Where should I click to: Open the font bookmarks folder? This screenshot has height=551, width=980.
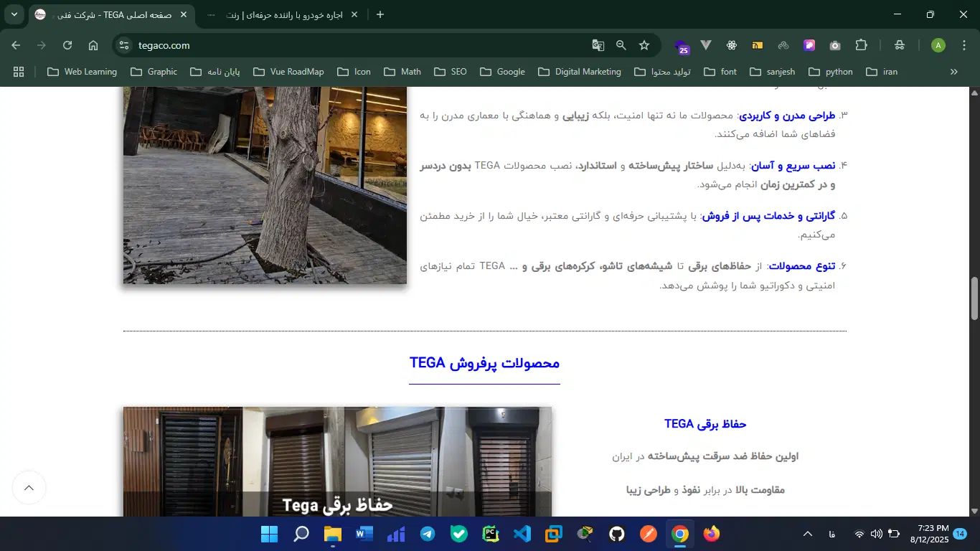tap(721, 72)
